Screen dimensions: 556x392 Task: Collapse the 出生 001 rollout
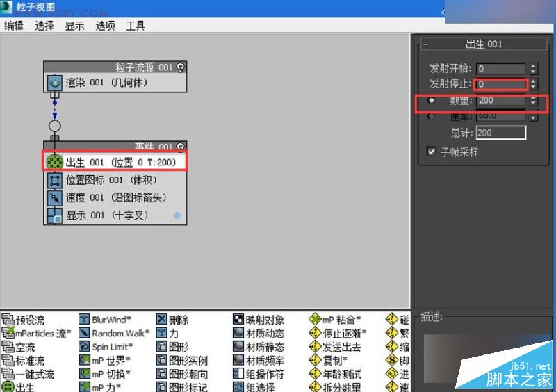[425, 44]
